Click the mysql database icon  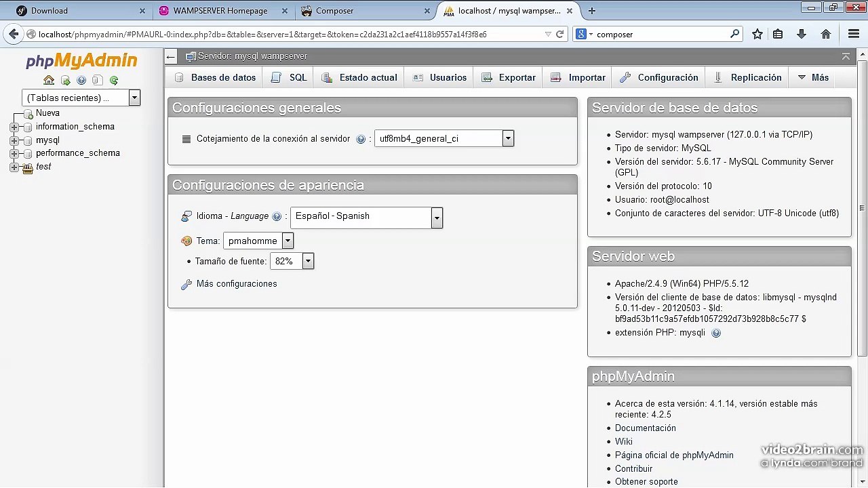pos(28,140)
